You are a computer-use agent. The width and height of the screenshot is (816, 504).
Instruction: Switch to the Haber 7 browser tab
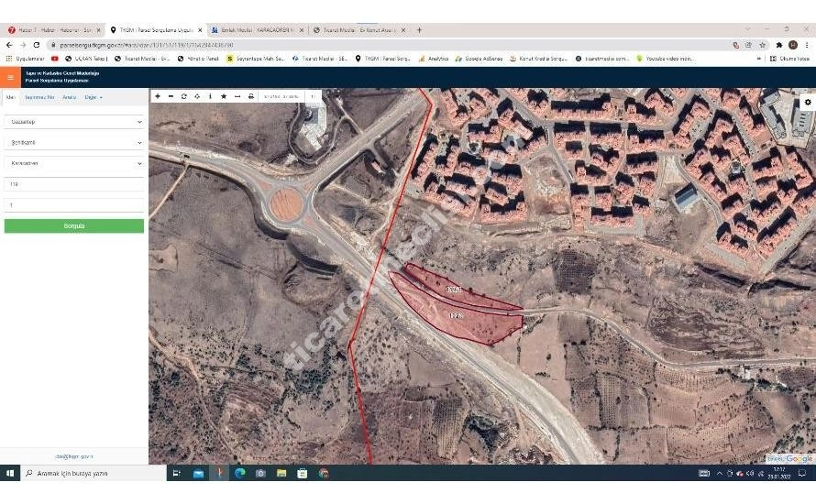(x=53, y=30)
